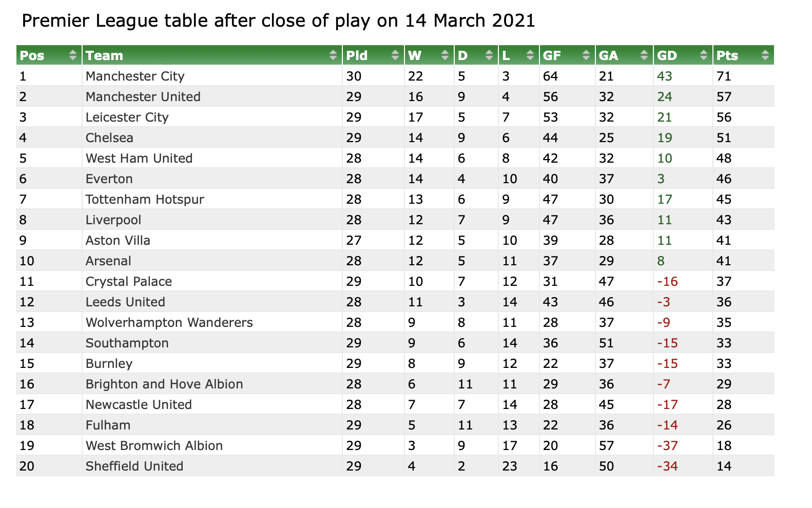
Task: Select the Sheffield United team cell
Action: [212, 466]
